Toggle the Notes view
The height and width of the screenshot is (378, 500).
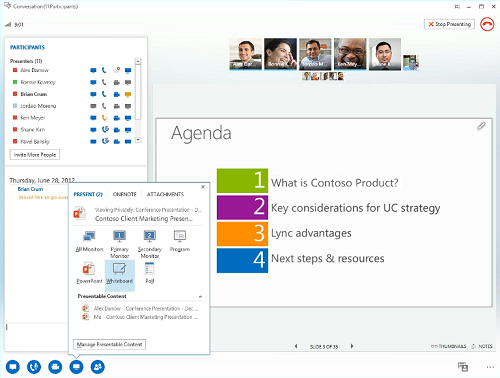[x=482, y=346]
